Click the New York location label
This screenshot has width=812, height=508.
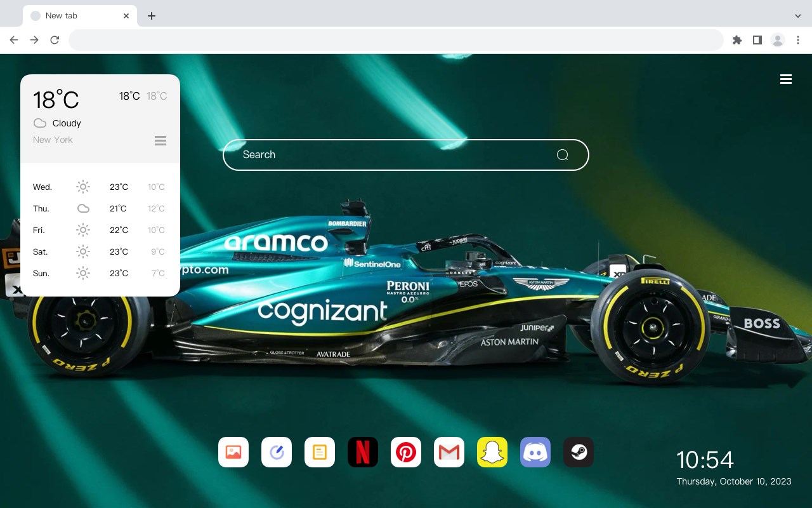click(53, 140)
